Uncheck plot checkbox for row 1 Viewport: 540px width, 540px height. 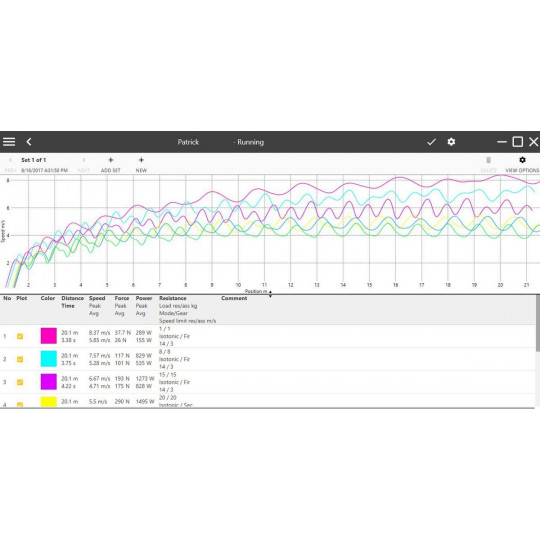click(x=20, y=336)
